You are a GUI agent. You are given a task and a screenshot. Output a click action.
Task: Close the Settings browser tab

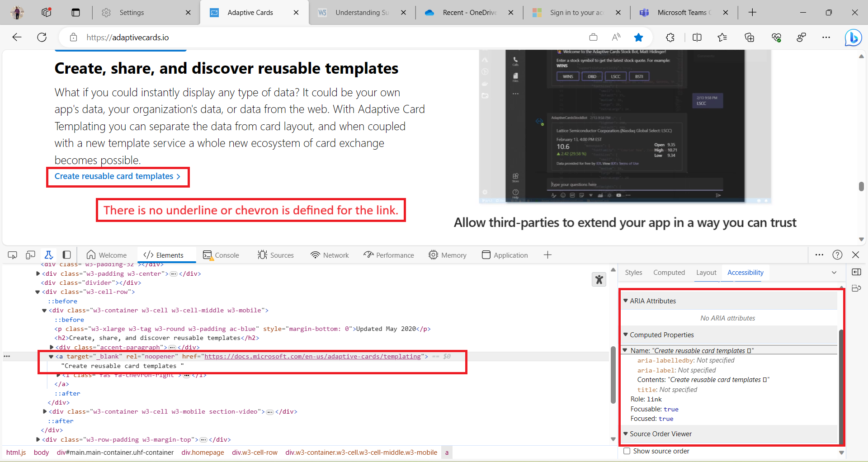(188, 13)
